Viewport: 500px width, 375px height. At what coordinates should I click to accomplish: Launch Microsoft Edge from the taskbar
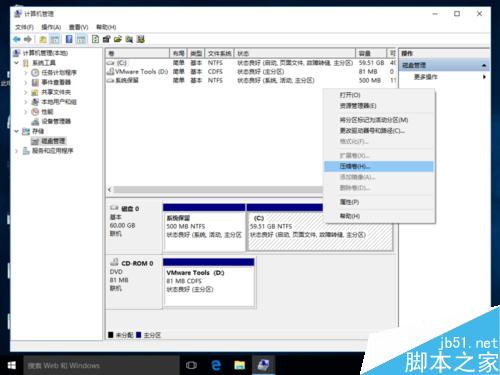(x=216, y=365)
